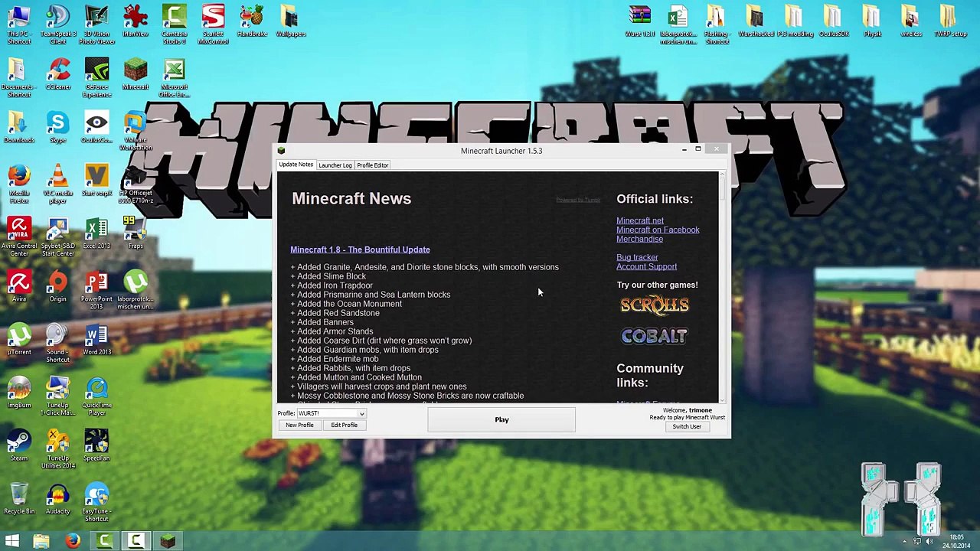Viewport: 980px width, 551px height.
Task: Select the Physik folder icon
Action: tap(872, 21)
